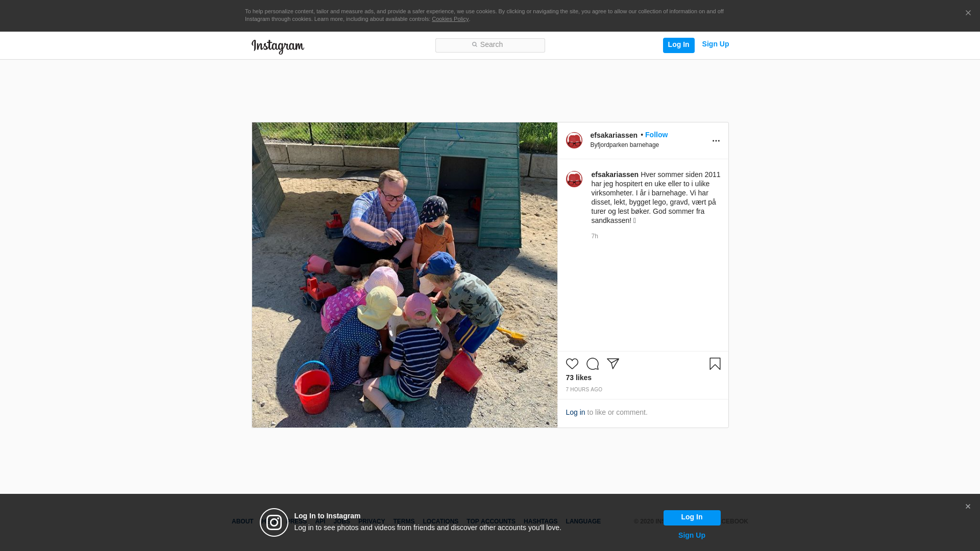Click the Log in link to comment
Viewport: 980px width, 551px height.
[575, 412]
